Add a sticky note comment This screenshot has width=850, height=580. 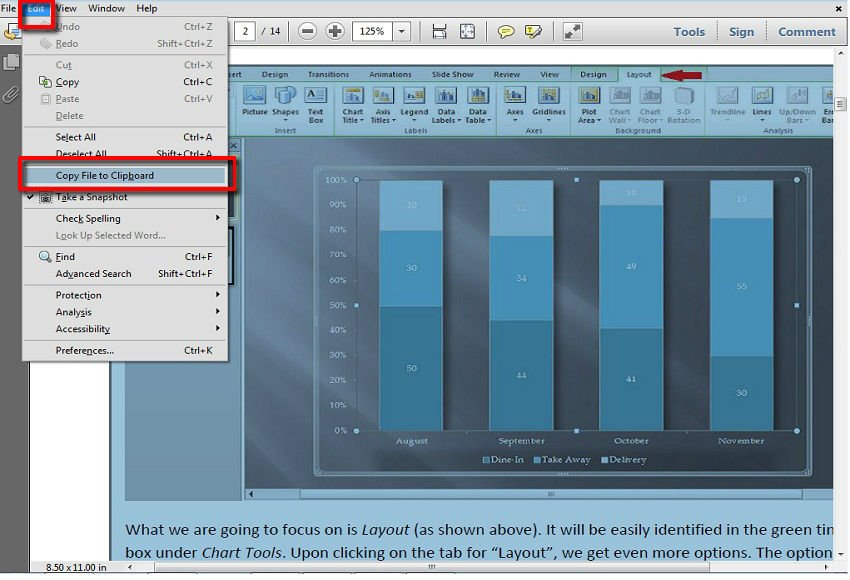tap(506, 32)
